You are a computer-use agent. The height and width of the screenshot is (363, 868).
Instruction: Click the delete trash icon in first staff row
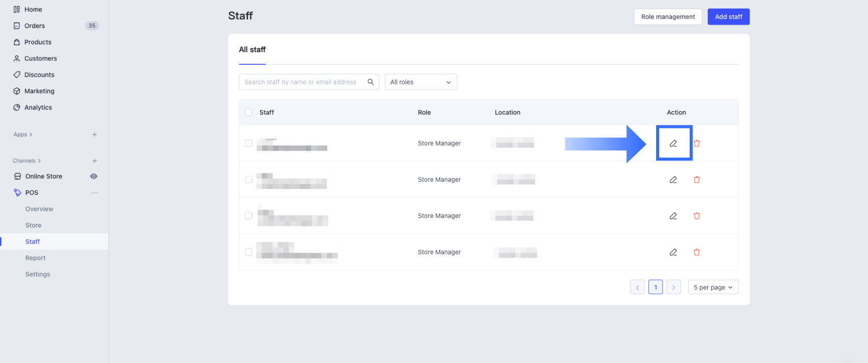click(x=696, y=144)
